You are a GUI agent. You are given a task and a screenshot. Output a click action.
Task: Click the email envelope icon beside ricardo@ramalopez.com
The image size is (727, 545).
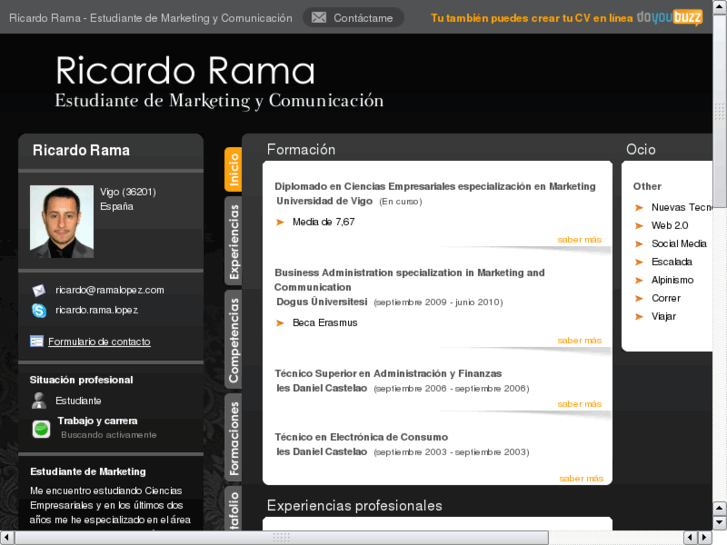39,290
